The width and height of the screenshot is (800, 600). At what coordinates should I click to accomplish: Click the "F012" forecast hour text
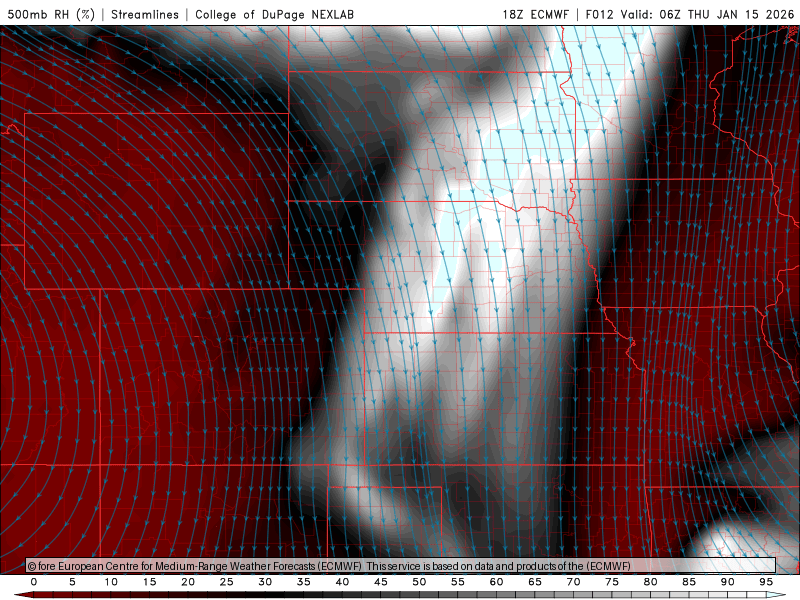pos(599,14)
